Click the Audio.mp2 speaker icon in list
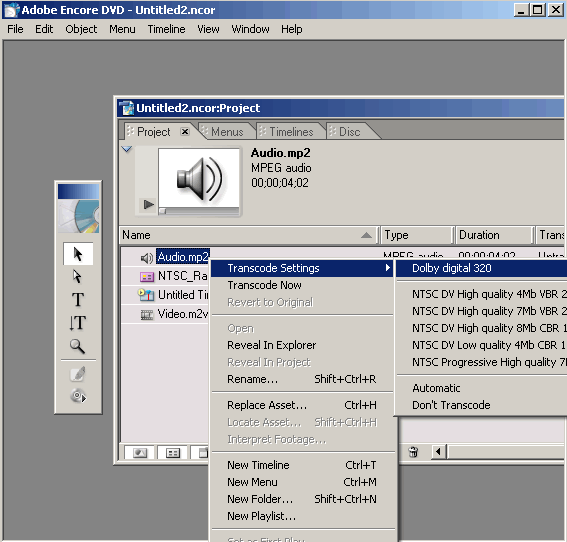The height and width of the screenshot is (542, 567). (146, 258)
